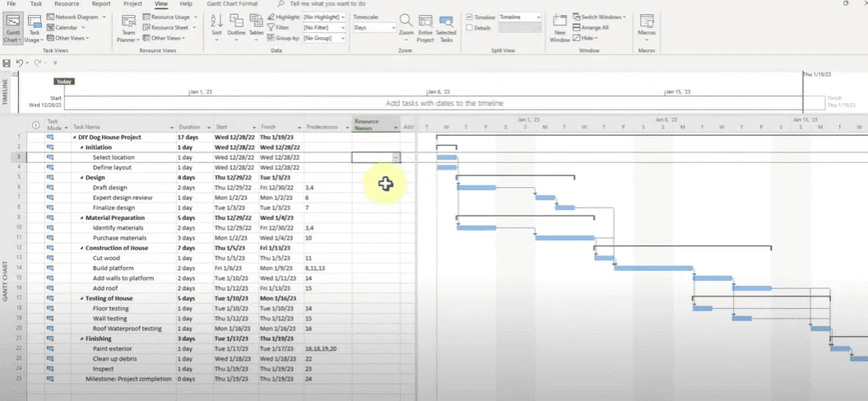Viewport: 868px width, 401px height.
Task: Open the Switch Windows menu
Action: (600, 17)
